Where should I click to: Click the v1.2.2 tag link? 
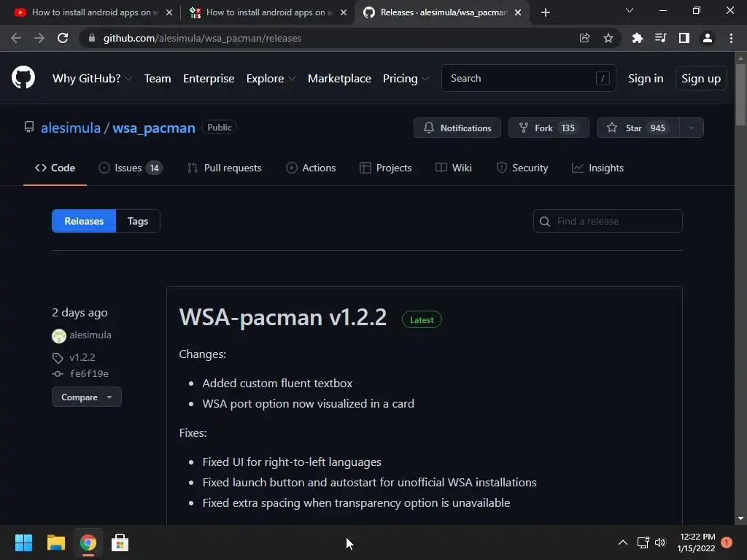pyautogui.click(x=82, y=357)
